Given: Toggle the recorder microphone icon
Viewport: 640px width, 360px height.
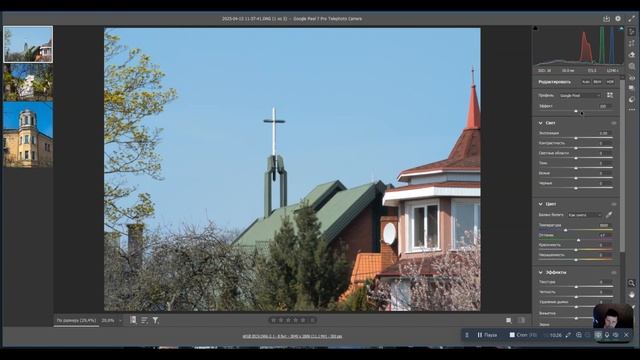Looking at the screenshot, I should [607, 335].
